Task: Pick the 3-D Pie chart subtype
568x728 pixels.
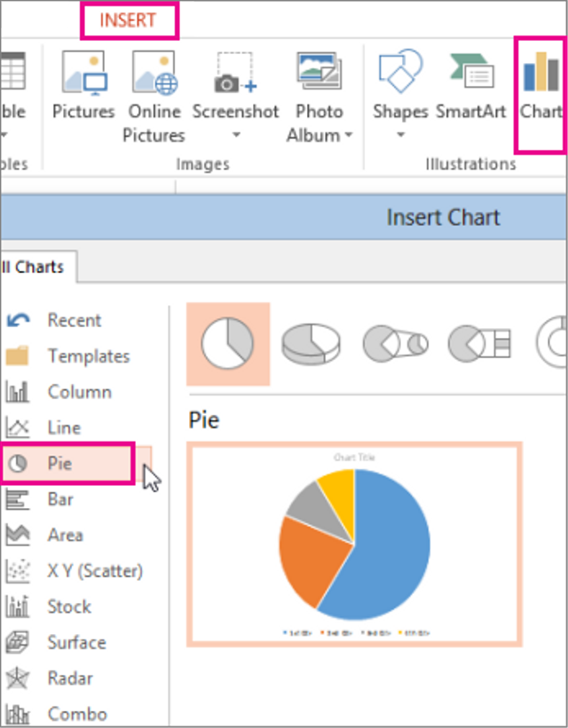Action: tap(311, 343)
